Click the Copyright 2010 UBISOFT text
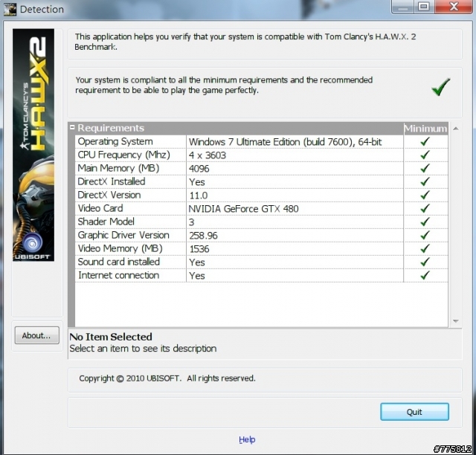Image resolution: width=476 pixels, height=455 pixels. coord(167,378)
